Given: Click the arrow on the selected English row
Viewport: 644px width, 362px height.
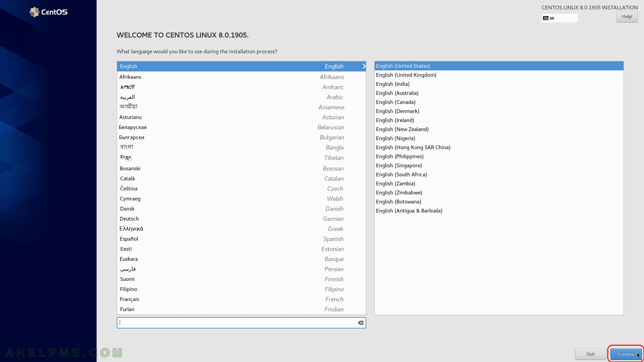Looking at the screenshot, I should 364,66.
